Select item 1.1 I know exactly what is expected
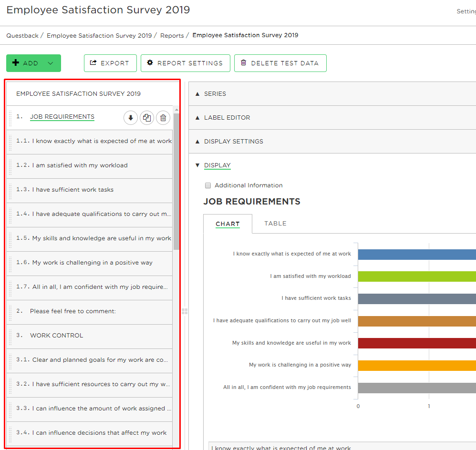Screen dimensions: 476x450 90,143
